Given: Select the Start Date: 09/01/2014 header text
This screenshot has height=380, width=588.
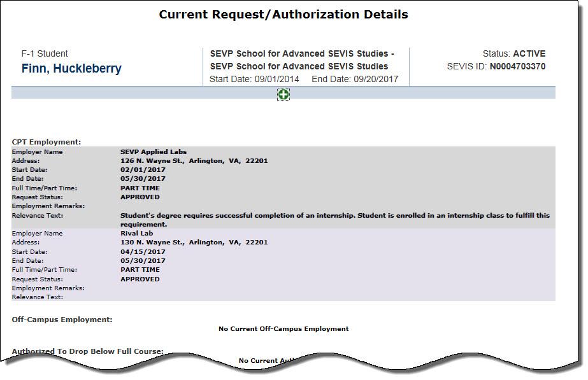Looking at the screenshot, I should [254, 80].
